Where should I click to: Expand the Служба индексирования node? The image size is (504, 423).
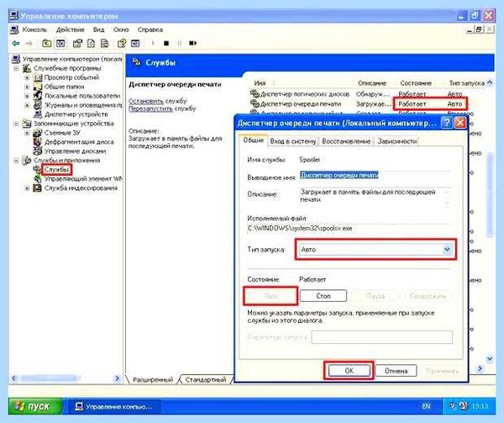pos(27,188)
